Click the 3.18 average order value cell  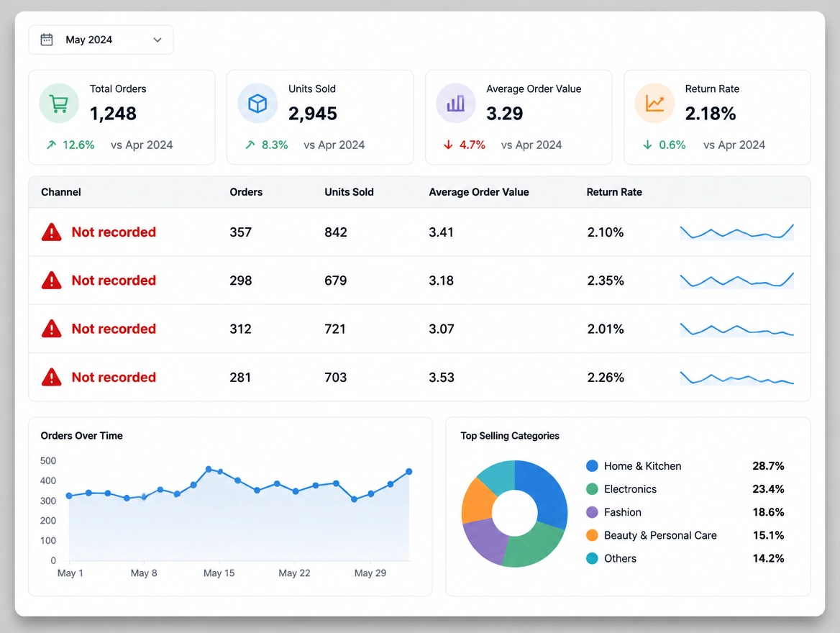coord(442,281)
